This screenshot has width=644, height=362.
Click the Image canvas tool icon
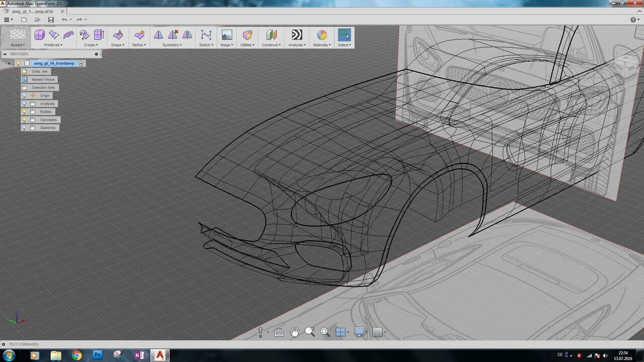[227, 35]
